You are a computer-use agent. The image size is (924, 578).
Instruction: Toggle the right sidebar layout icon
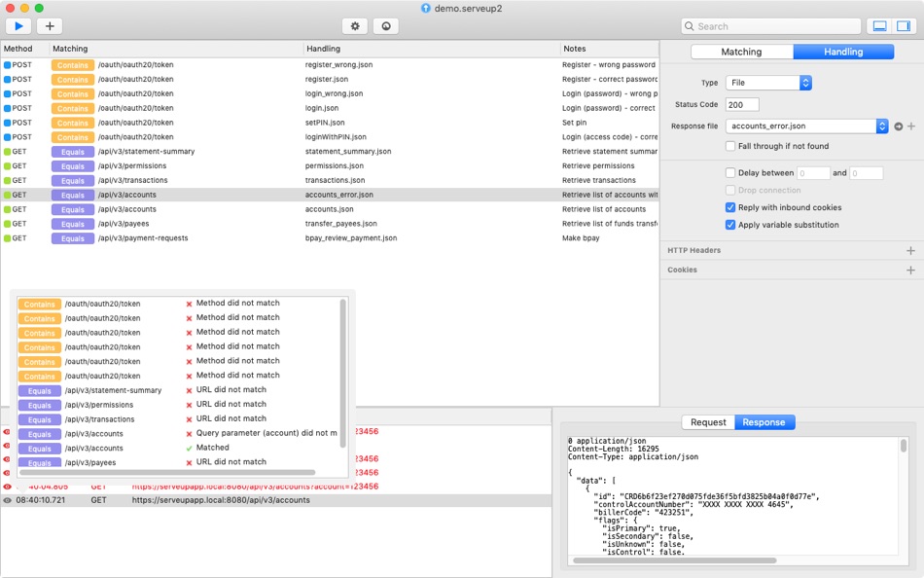coord(904,26)
